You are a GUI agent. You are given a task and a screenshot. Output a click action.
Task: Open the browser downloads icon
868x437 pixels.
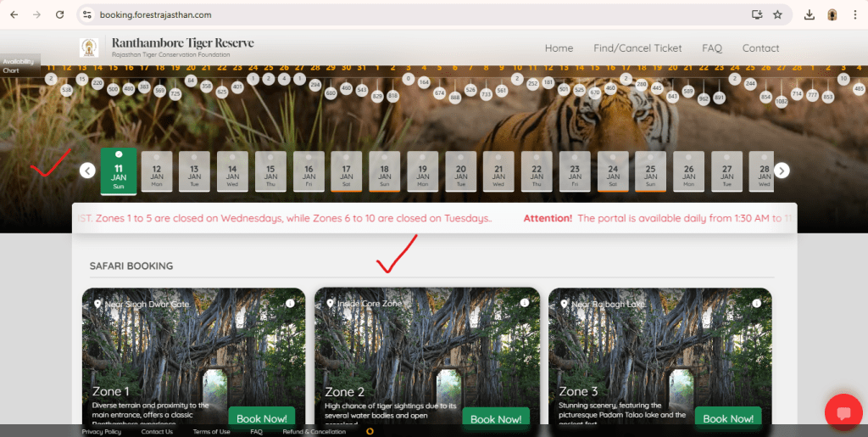coord(810,14)
